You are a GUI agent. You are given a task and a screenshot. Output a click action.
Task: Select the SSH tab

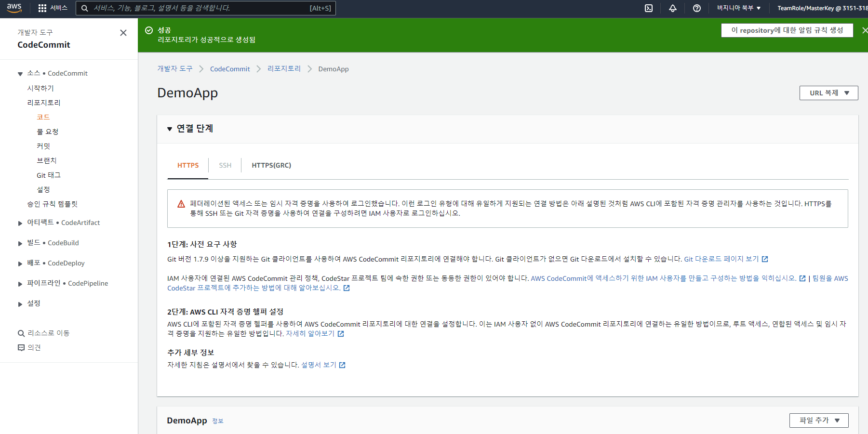225,165
